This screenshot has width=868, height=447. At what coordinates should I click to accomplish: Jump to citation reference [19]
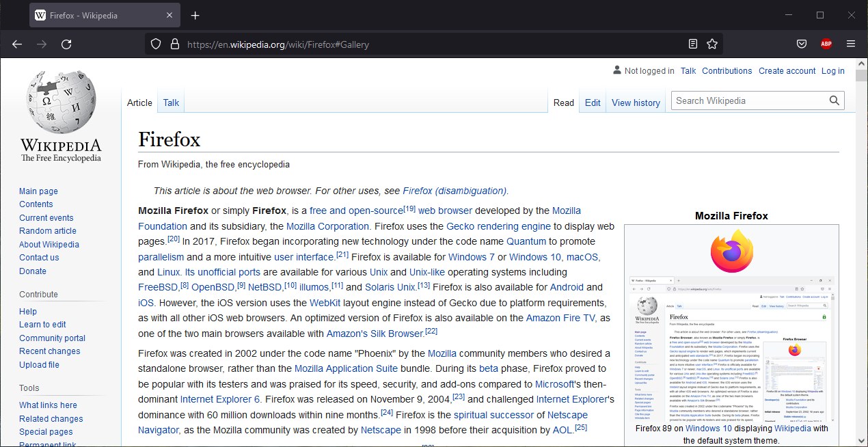tap(409, 208)
